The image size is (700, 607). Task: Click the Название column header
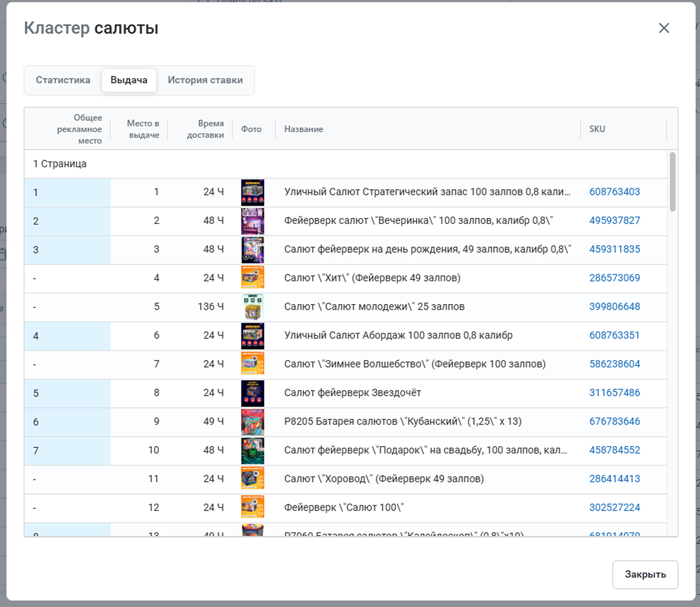click(x=303, y=129)
